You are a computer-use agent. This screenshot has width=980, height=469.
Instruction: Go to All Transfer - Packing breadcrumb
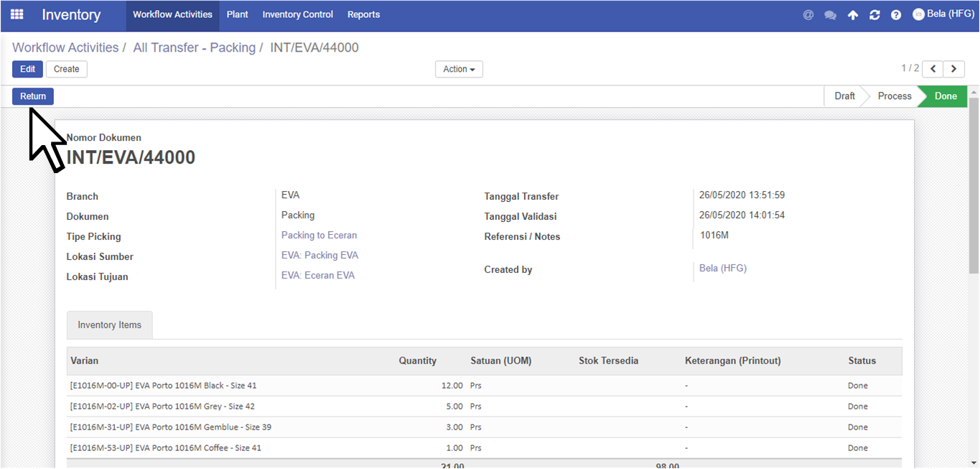[x=194, y=47]
